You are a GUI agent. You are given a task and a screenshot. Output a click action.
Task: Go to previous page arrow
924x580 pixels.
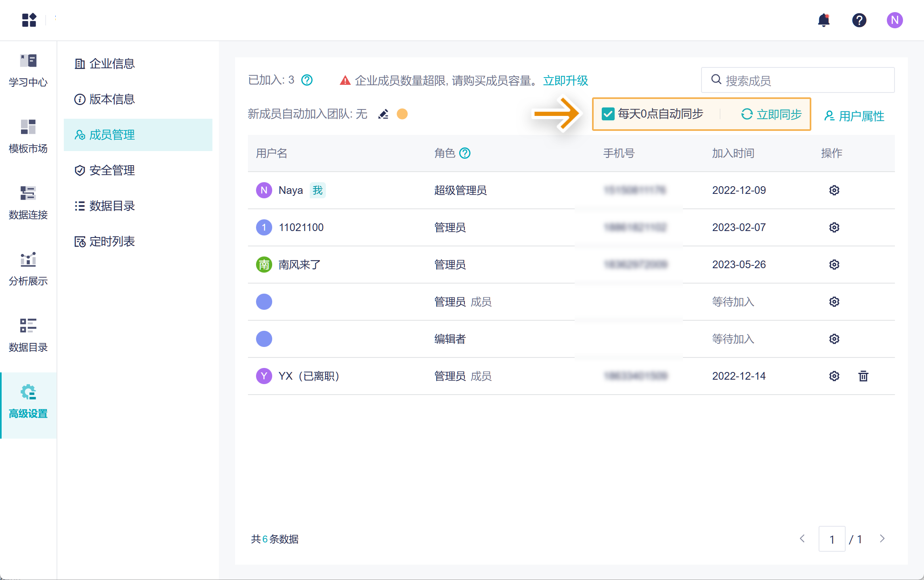[x=802, y=539]
